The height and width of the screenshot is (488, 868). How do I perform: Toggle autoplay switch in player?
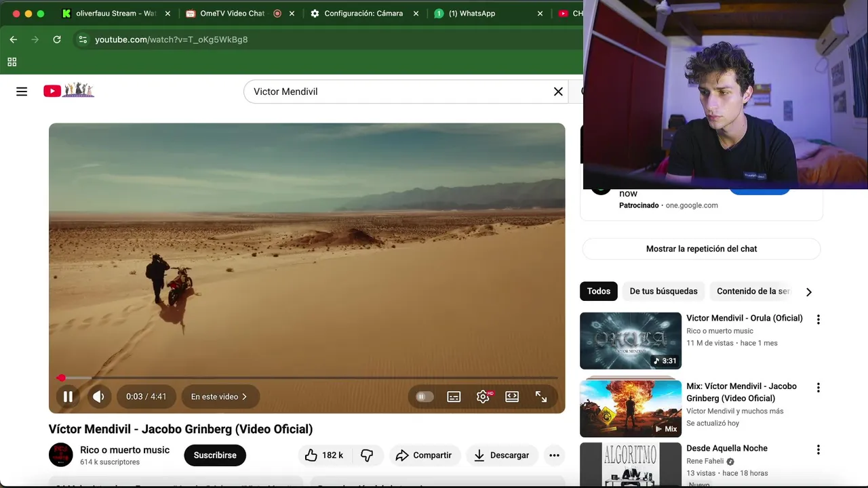pos(425,396)
